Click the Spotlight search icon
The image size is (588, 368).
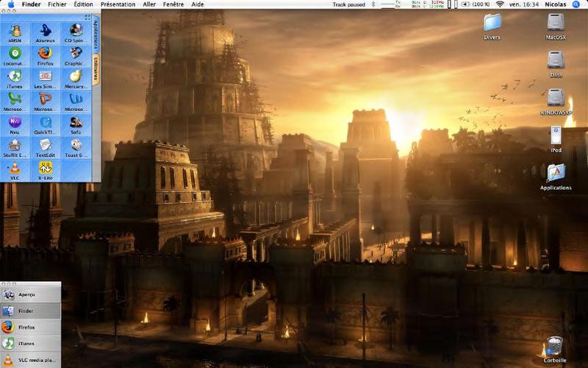(576, 4)
